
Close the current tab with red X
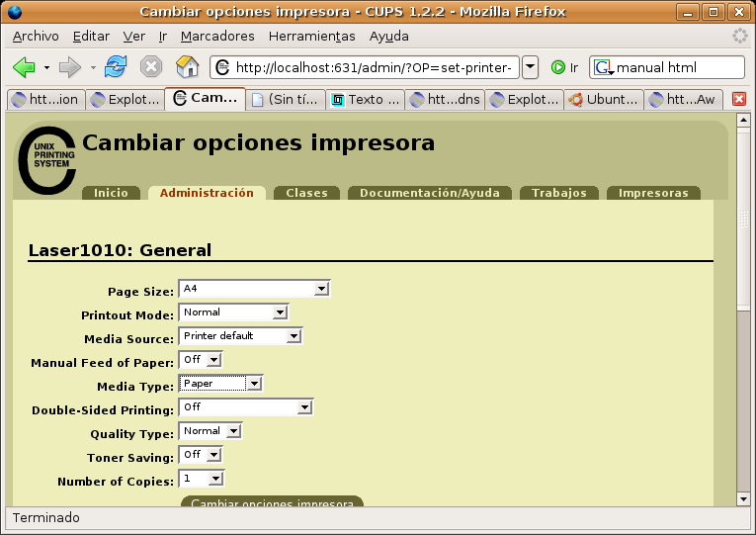tap(738, 99)
